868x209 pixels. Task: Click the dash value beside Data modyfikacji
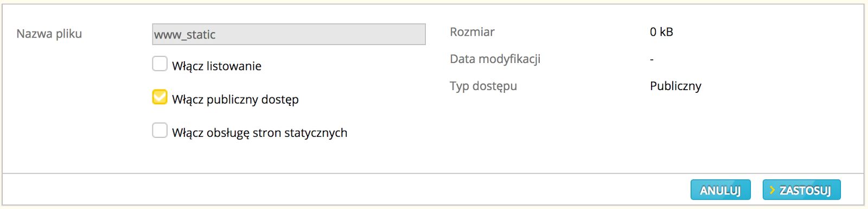652,59
